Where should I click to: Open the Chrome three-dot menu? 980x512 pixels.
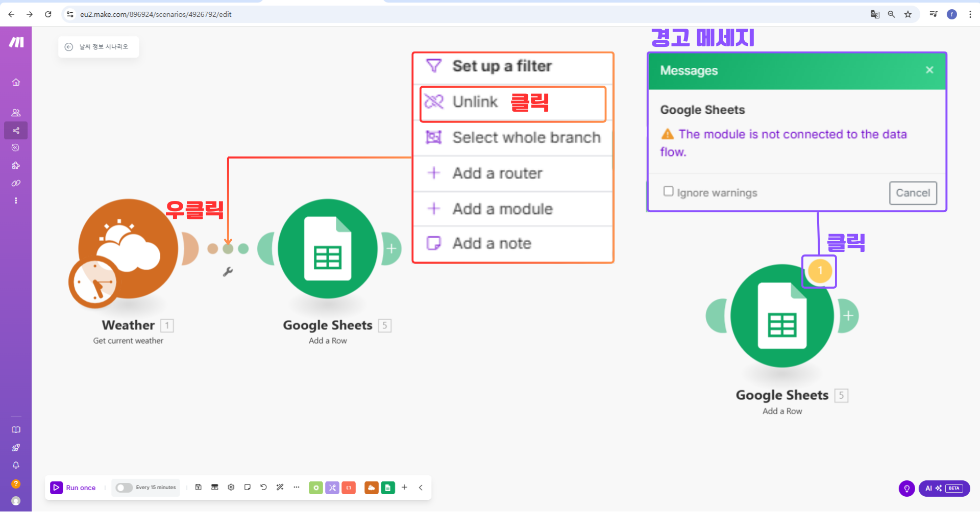[970, 14]
